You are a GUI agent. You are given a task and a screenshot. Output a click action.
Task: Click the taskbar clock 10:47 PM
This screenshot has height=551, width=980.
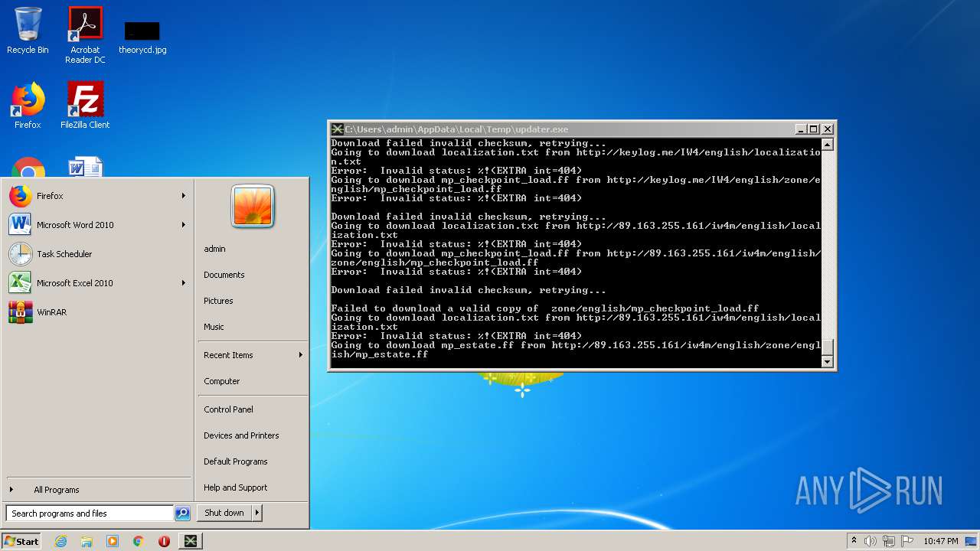940,541
